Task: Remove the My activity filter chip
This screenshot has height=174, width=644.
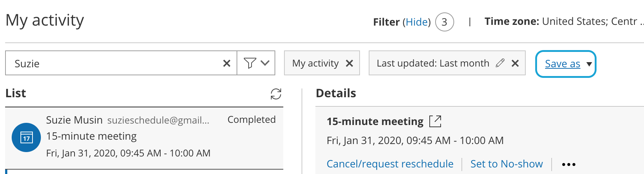Action: coord(349,64)
